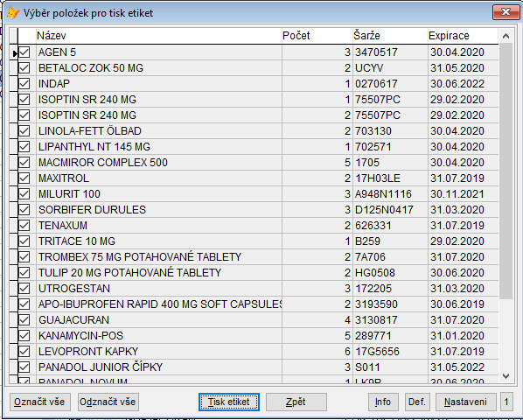Print labels with Tisk etiket button
The width and height of the screenshot is (523, 420).
tap(229, 402)
